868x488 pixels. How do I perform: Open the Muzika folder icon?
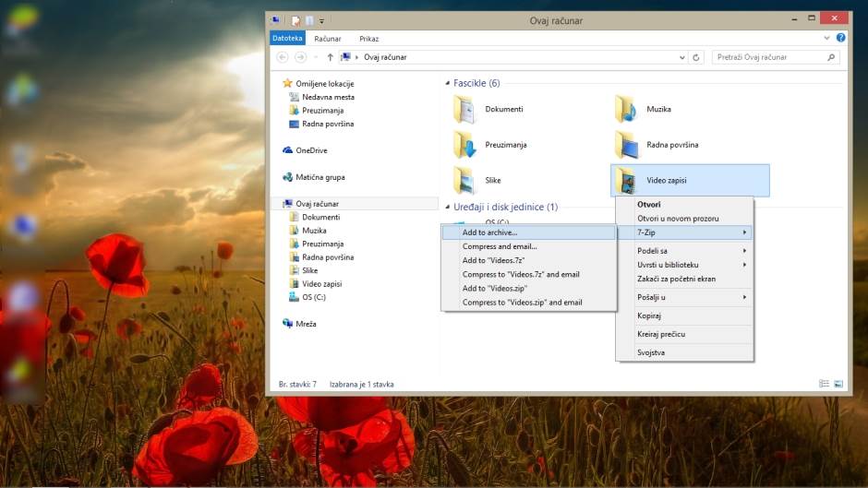coord(626,110)
